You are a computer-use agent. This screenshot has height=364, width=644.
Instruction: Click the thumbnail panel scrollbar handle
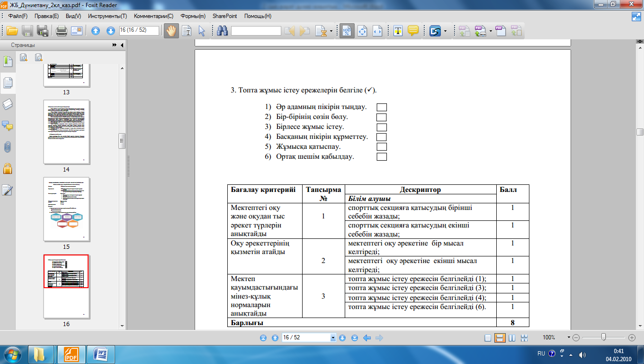coord(122,141)
